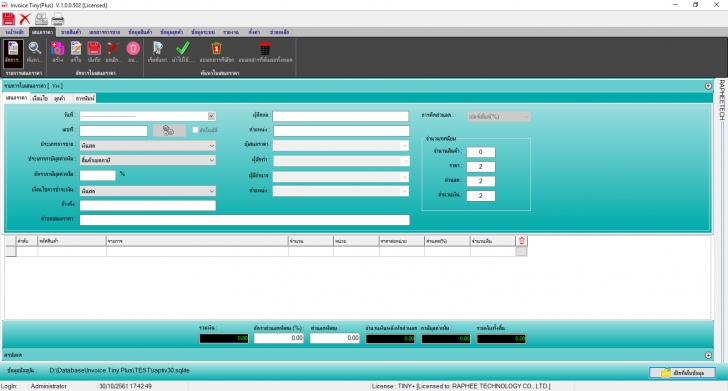Viewport: 728px width, 391px height.
Task: Click the รายการ item description column header
Action: (197, 241)
